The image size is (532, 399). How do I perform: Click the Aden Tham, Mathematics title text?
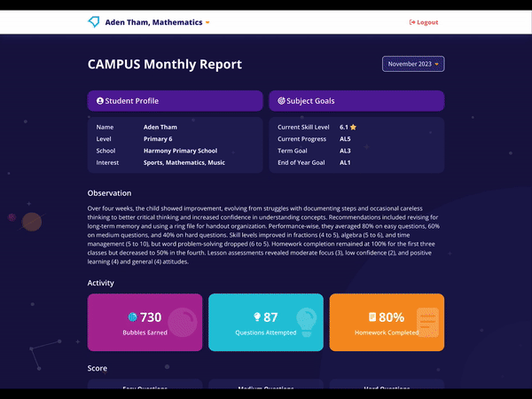point(153,22)
